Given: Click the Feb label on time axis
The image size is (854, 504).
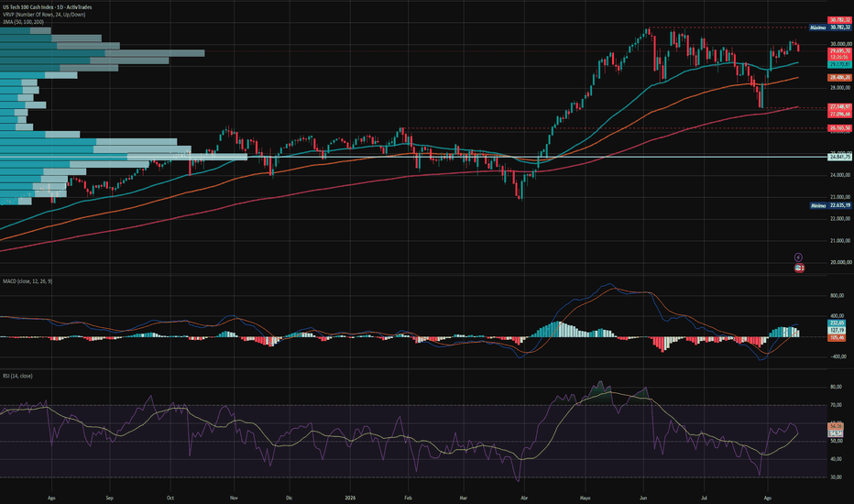Looking at the screenshot, I should click(409, 498).
